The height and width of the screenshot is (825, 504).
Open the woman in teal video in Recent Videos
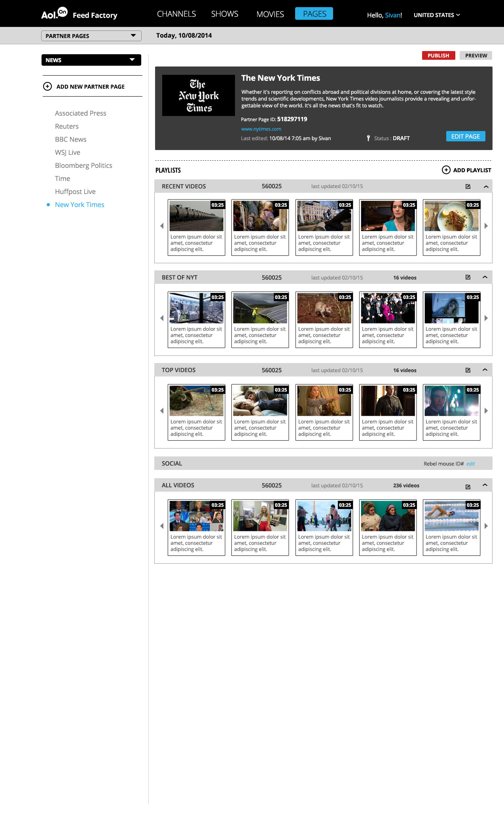[x=388, y=227]
